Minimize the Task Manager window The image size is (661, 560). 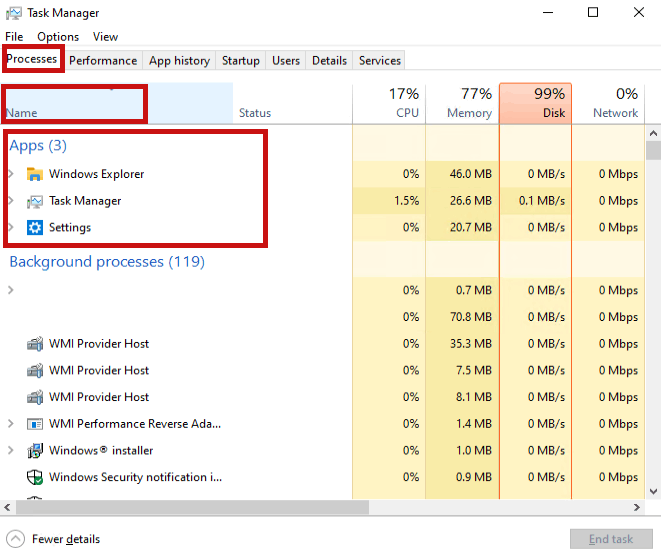coord(548,13)
